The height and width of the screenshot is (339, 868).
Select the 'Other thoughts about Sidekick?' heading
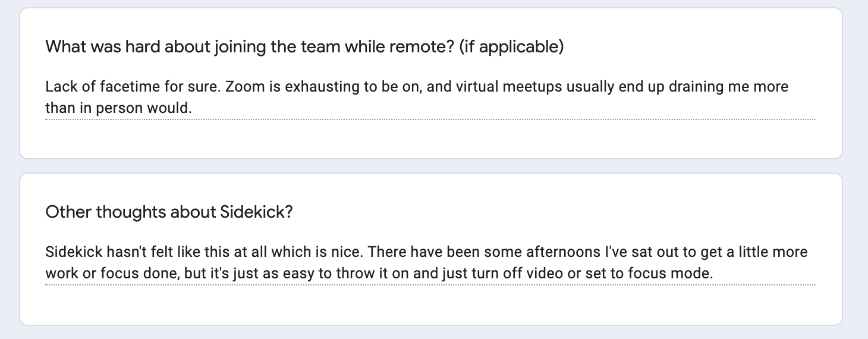tap(169, 212)
